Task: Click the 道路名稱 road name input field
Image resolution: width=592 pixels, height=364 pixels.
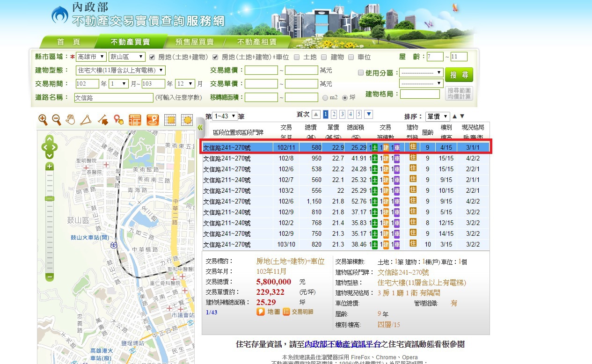Action: 114,97
